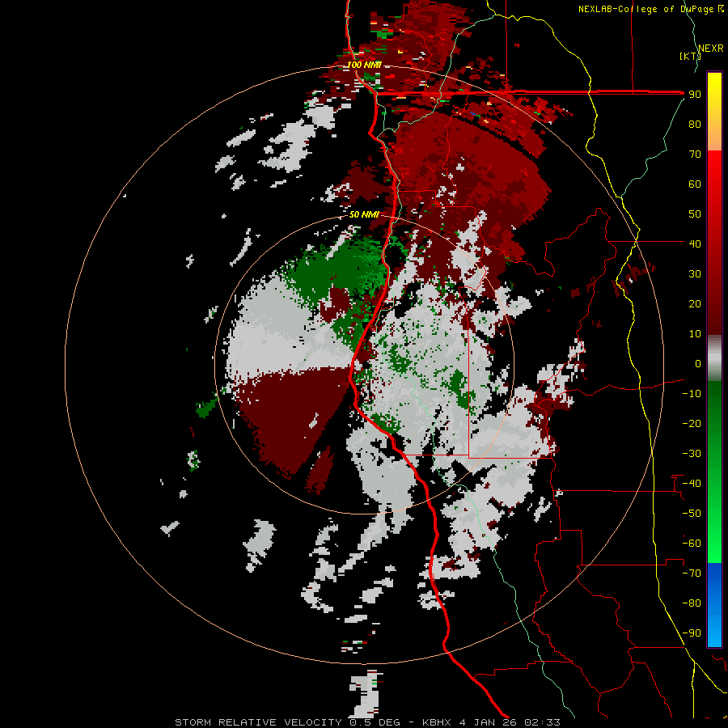Click the NEXR label above the color scale
The image size is (728, 728).
click(x=710, y=49)
